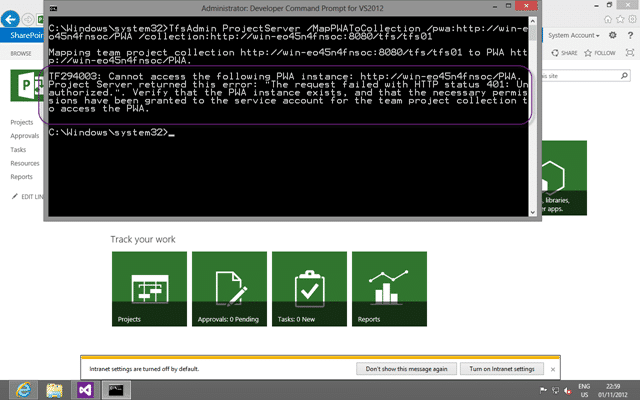The width and height of the screenshot is (640, 400).
Task: Open Projects in the left navigation
Action: (22, 122)
